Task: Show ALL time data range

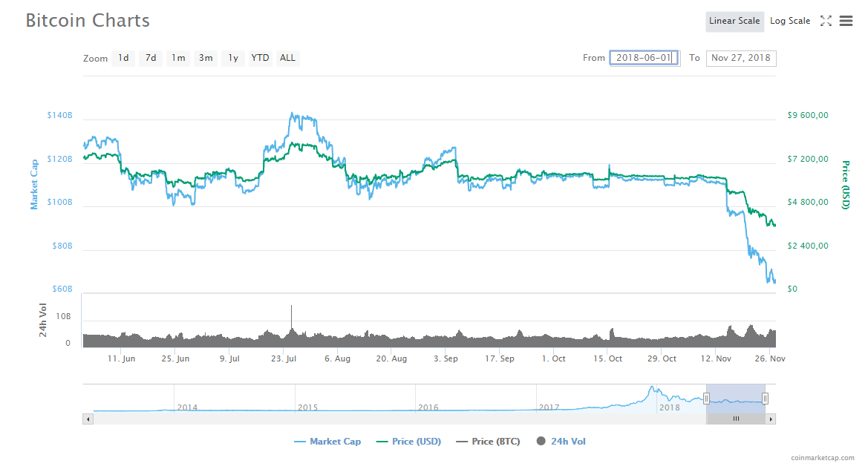Action: [x=287, y=58]
